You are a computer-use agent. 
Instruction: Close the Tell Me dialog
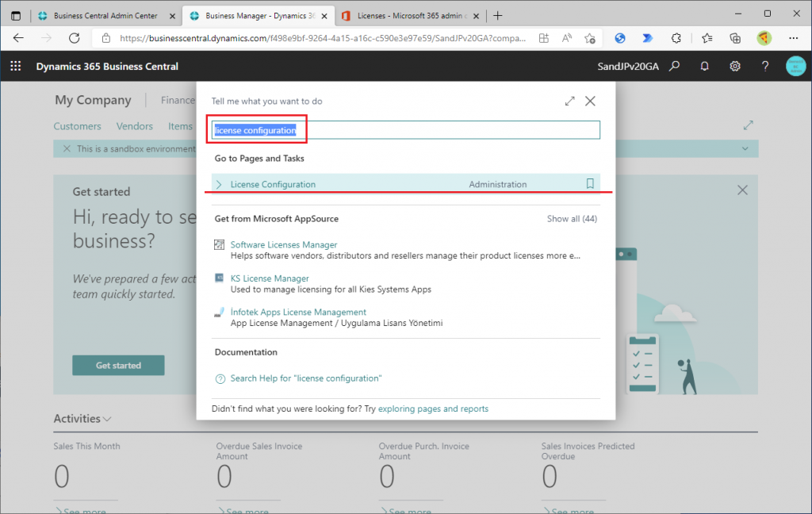coord(590,101)
